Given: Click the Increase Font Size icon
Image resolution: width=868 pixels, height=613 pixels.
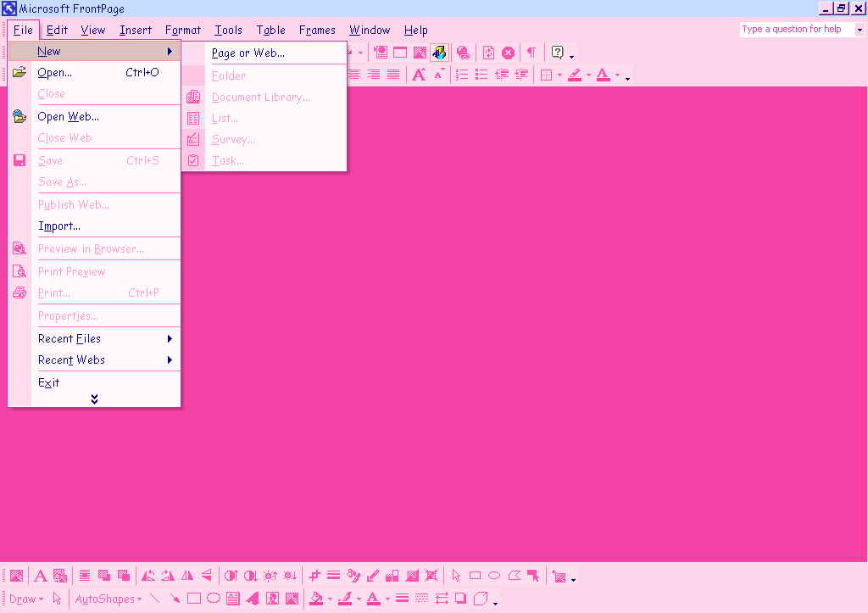Looking at the screenshot, I should coord(419,75).
